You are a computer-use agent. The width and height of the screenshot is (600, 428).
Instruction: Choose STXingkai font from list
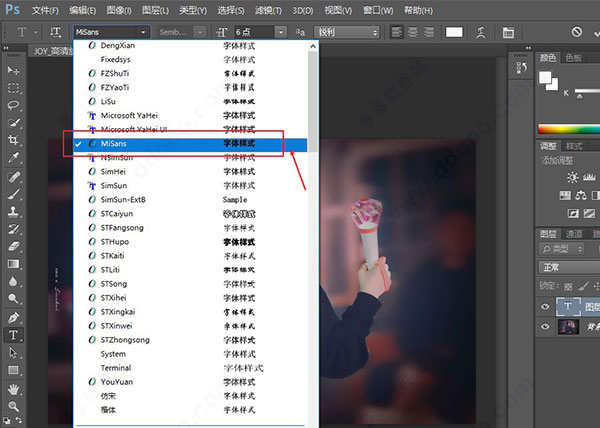tap(190, 312)
